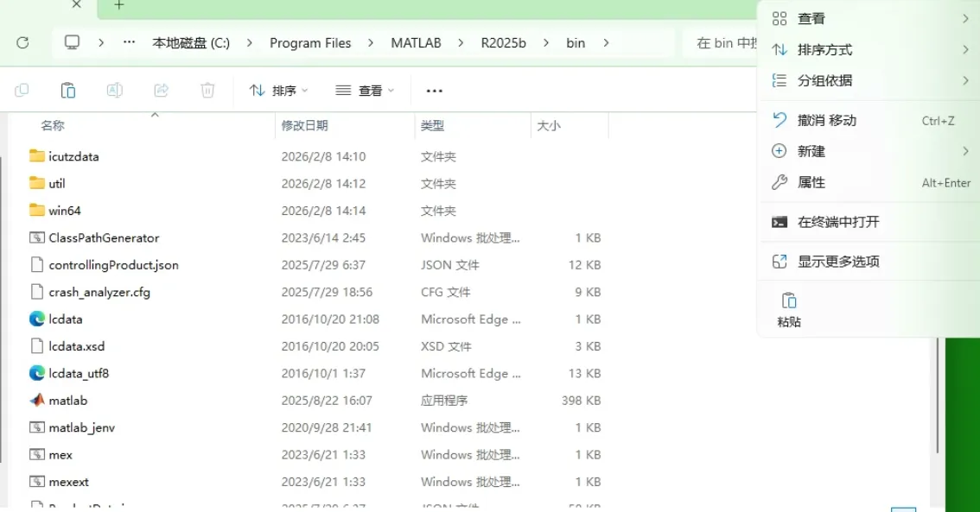Click the file list vertical scrollbar
980x512 pixels.
[x=938, y=395]
